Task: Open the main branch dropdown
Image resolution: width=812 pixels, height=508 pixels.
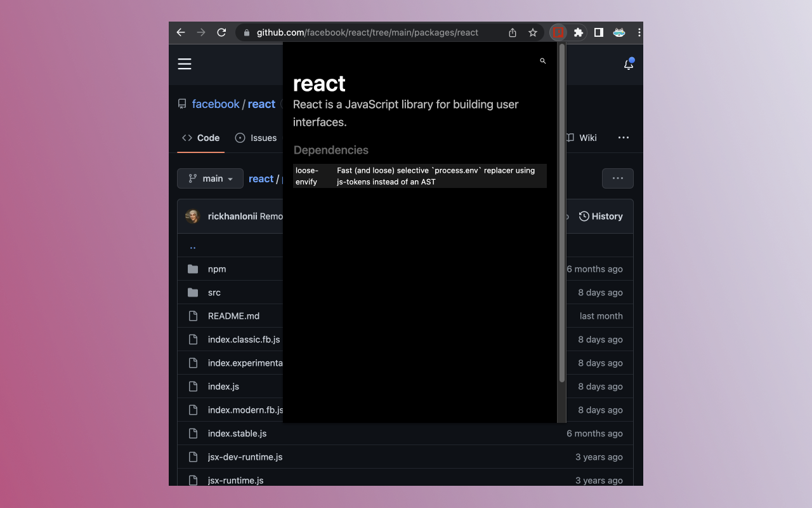Action: pyautogui.click(x=210, y=179)
